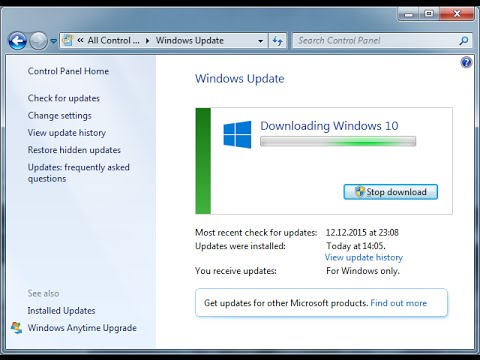Go back with the blue Back arrow

coord(17,41)
